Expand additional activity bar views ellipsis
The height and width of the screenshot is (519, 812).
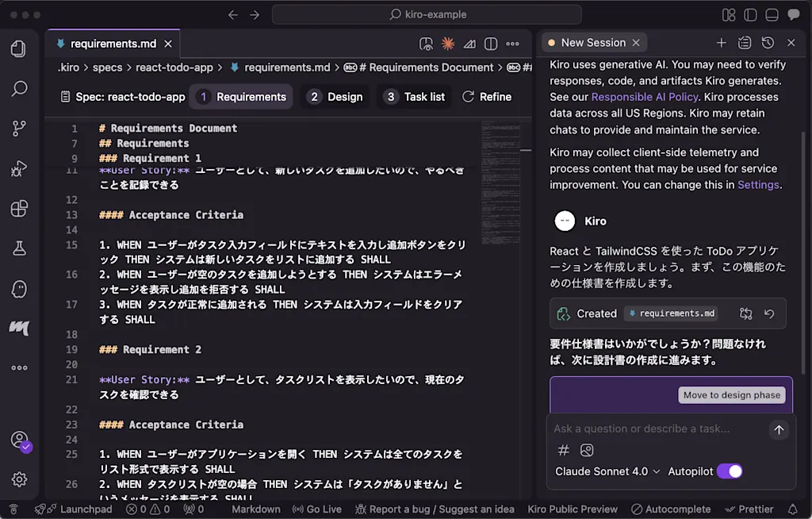(x=19, y=367)
